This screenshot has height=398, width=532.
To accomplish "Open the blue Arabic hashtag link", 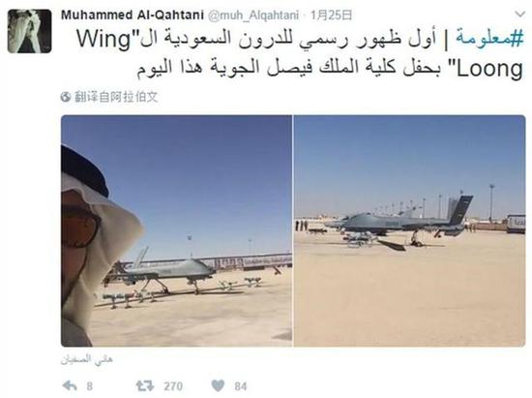I will click(x=489, y=39).
